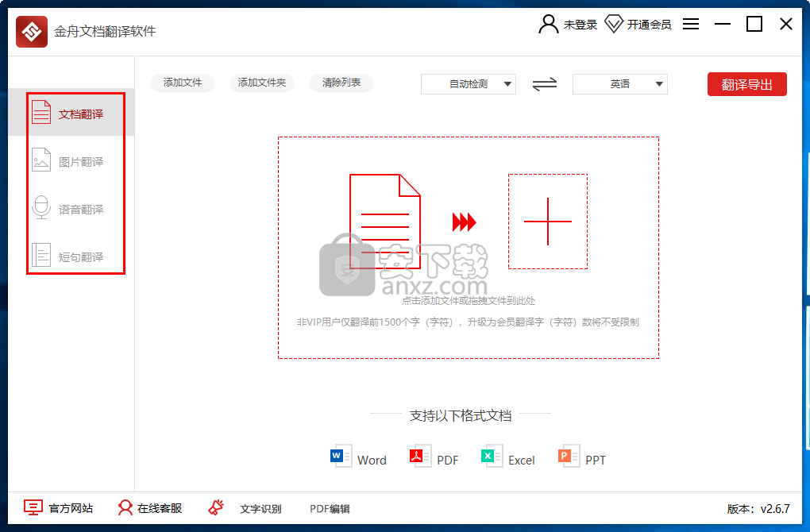810x532 pixels.
Task: Click the 支持以下格式文档 heading
Action: tap(461, 416)
